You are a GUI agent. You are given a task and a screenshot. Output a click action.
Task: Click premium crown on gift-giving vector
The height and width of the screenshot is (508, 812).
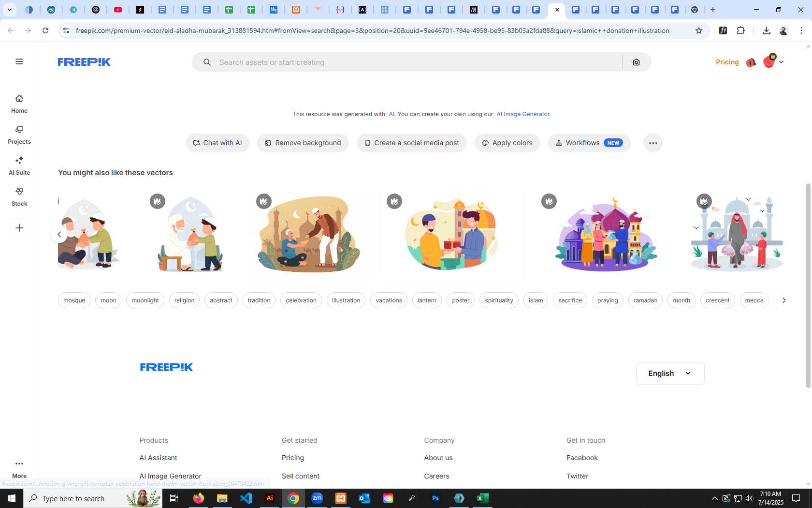pos(394,201)
